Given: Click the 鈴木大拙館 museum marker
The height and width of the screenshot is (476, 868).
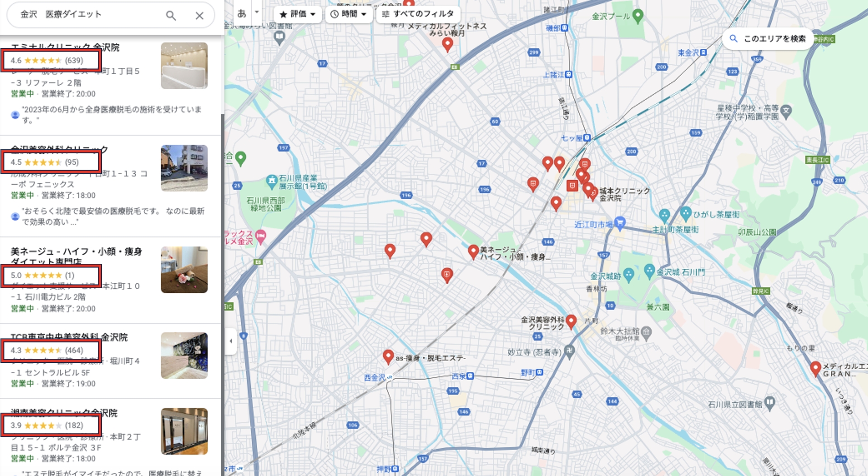Looking at the screenshot, I should tap(646, 333).
